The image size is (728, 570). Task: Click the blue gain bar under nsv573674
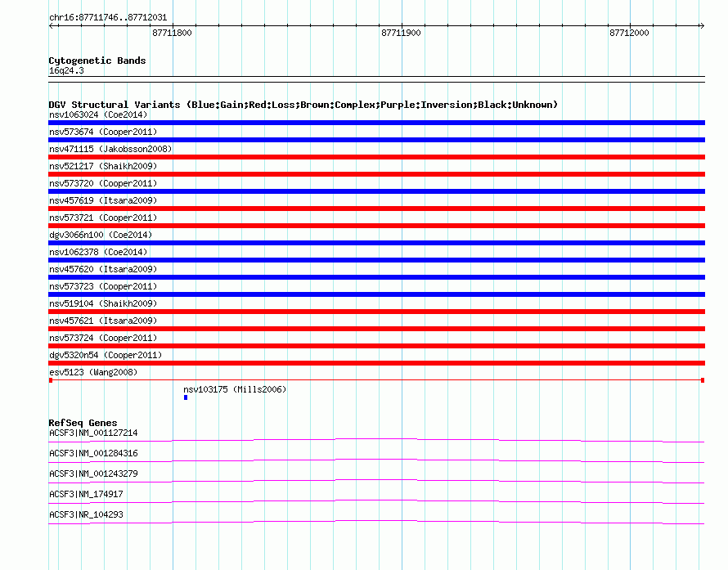coord(376,140)
